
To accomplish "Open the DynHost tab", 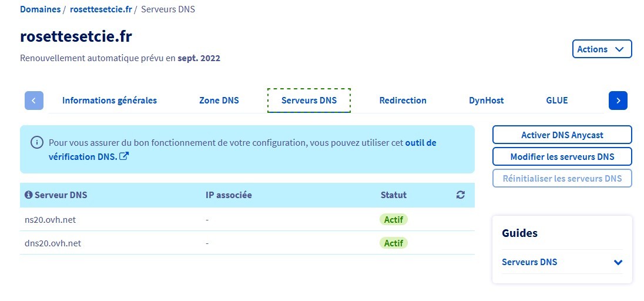I will pyautogui.click(x=487, y=101).
